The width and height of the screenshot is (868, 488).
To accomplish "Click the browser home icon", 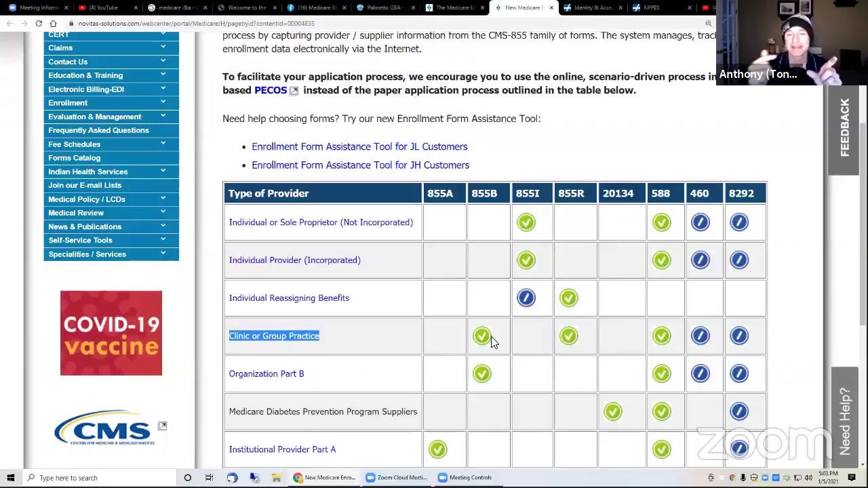I will [53, 23].
